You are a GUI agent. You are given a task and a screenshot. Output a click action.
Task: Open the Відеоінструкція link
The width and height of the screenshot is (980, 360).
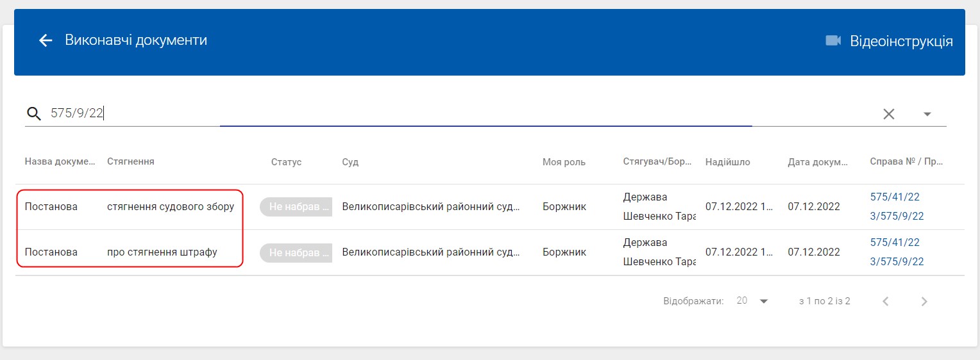900,41
